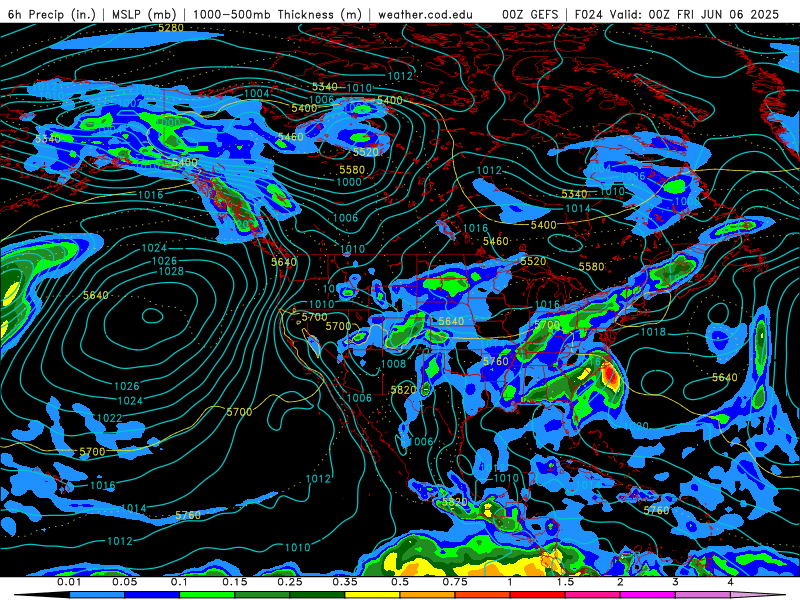Click the orange 0.5 inch legend swatch
This screenshot has height=600, width=800.
pos(428,595)
